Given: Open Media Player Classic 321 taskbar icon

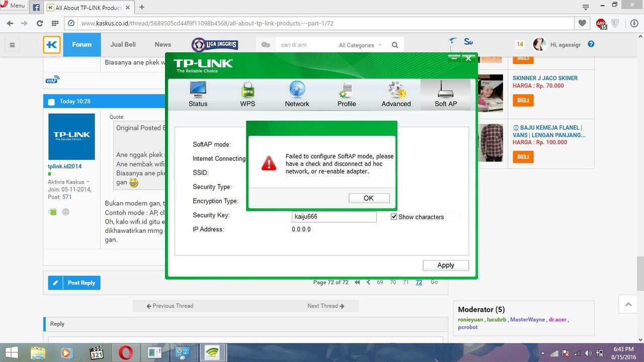Looking at the screenshot, I should pos(97,352).
